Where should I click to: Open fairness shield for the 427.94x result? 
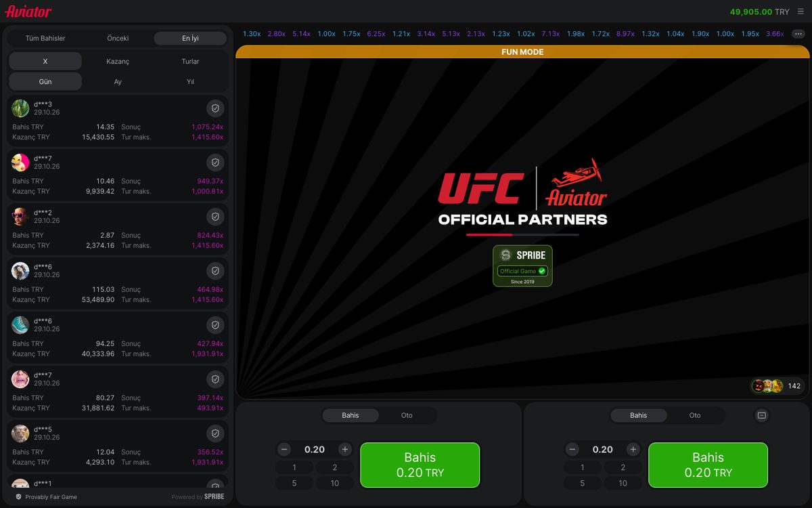coord(215,325)
